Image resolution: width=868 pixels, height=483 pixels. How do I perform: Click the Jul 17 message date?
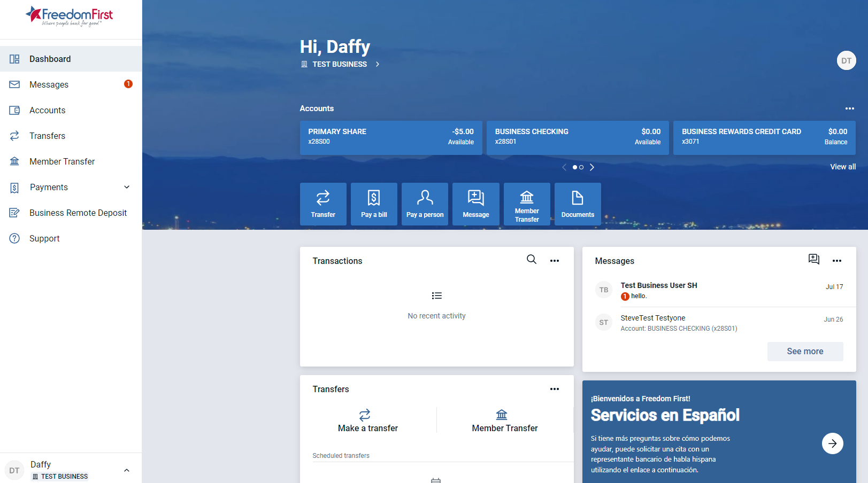(834, 287)
